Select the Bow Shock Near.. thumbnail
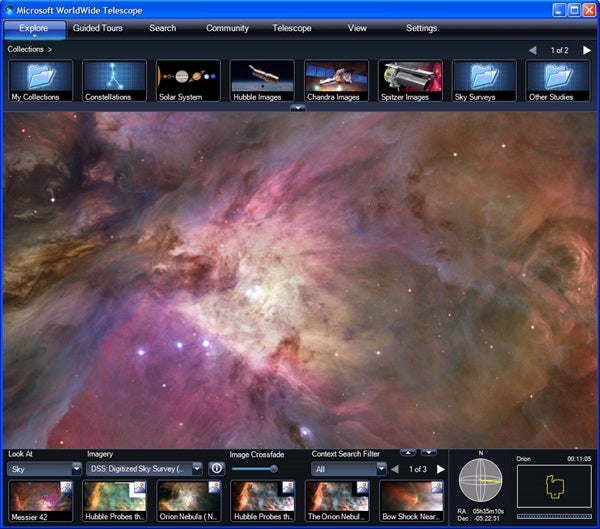600x529 pixels. pos(411,501)
